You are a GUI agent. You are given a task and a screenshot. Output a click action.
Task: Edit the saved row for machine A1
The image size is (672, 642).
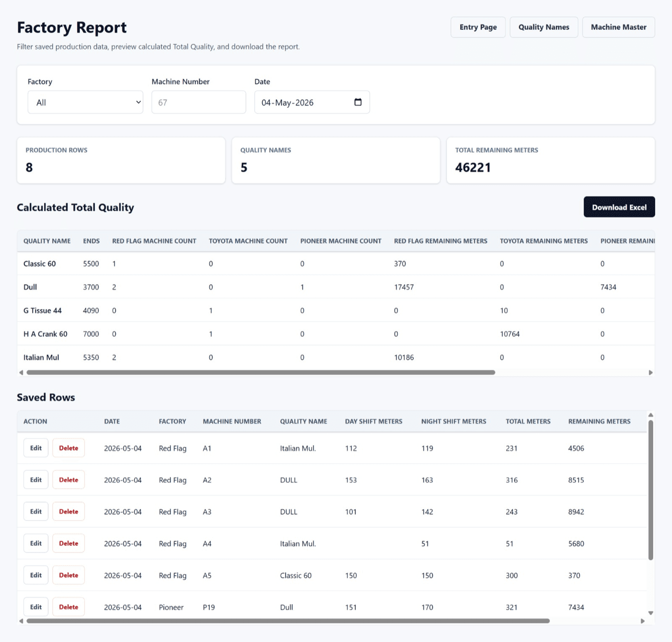[36, 448]
